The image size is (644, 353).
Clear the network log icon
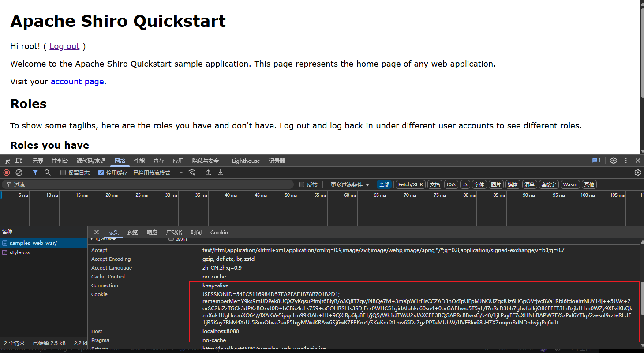click(19, 173)
